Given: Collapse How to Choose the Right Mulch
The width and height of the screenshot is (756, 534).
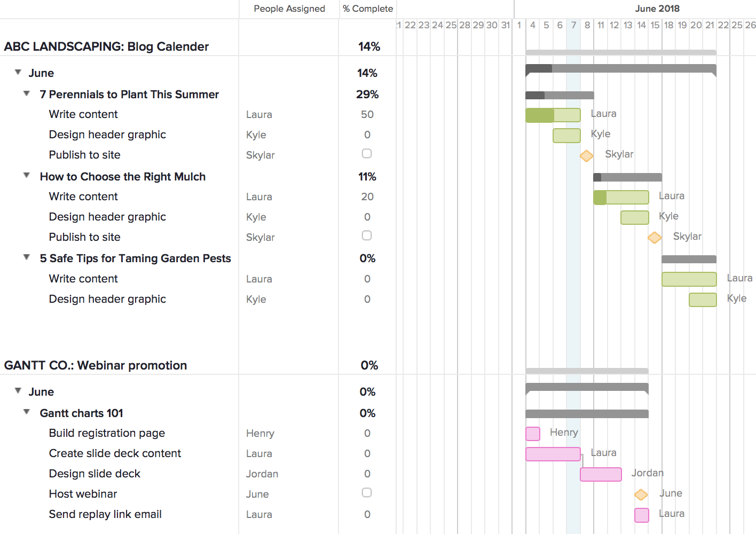Looking at the screenshot, I should (x=26, y=175).
